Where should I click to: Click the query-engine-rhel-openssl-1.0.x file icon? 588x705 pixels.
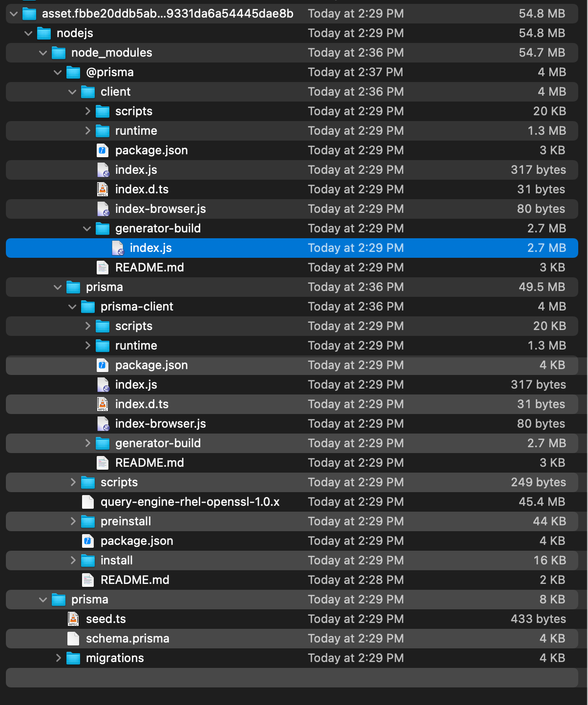[87, 502]
